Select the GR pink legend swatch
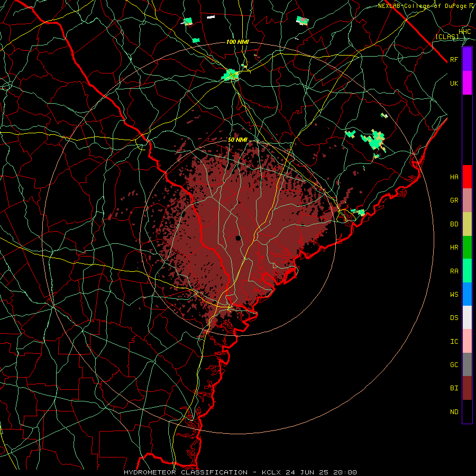This screenshot has height=476, width=476. coord(467,200)
